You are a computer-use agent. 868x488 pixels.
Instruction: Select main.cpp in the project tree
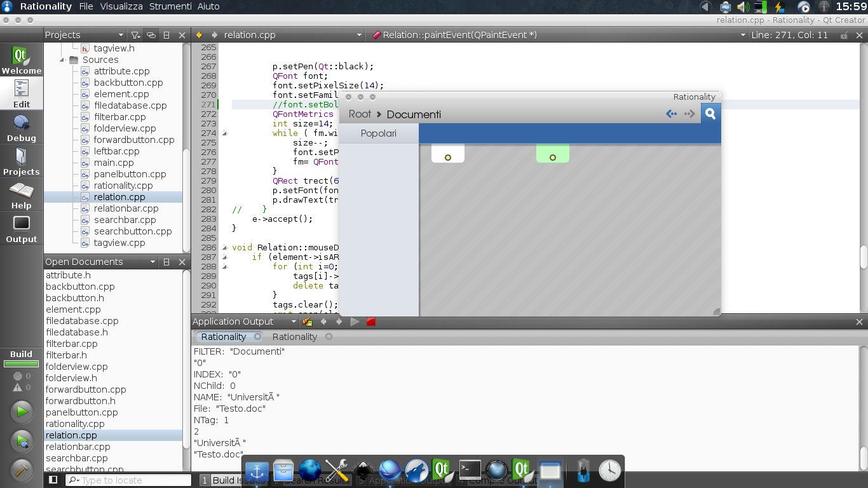pyautogui.click(x=113, y=163)
